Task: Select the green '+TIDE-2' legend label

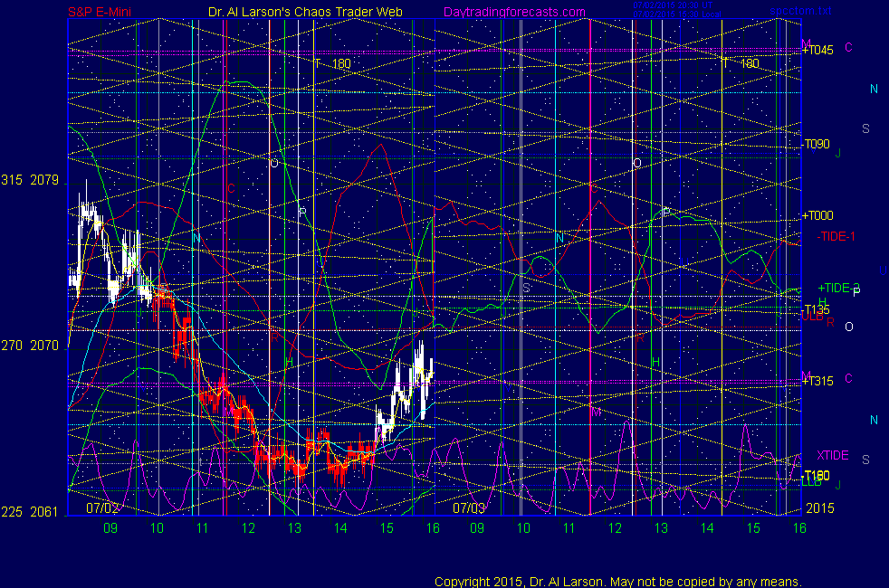Action: click(838, 288)
